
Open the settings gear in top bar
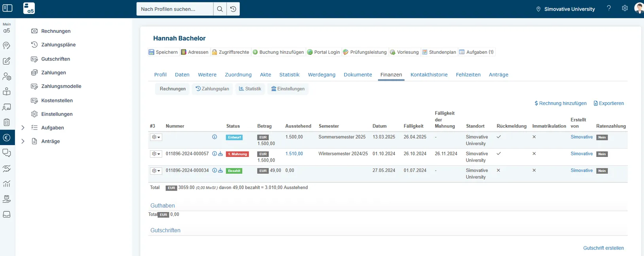[625, 8]
